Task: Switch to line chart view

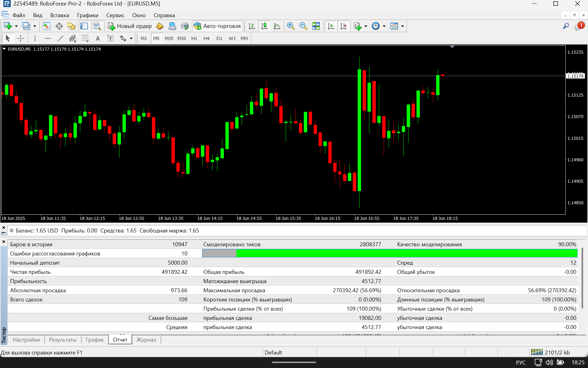Action: (x=277, y=26)
